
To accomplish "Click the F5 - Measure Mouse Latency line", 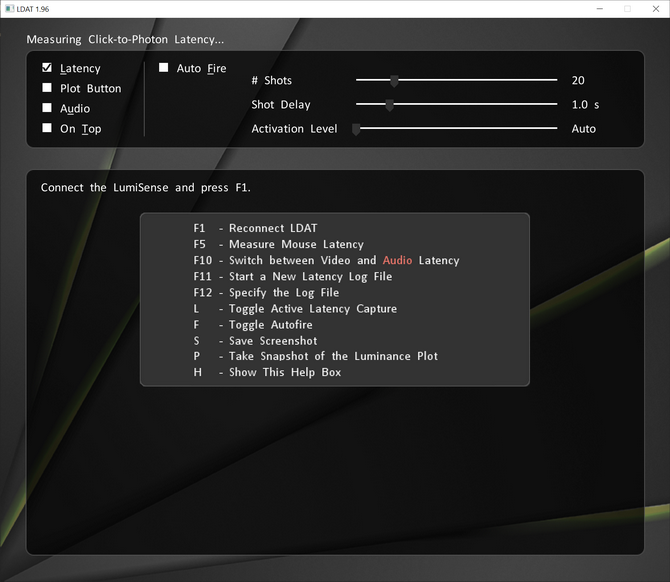I will (279, 244).
